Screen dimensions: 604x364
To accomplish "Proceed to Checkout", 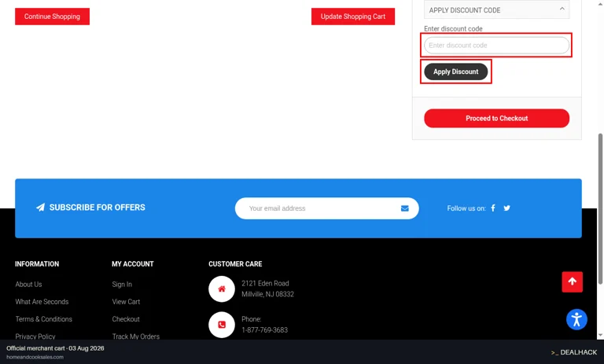I will [x=496, y=118].
